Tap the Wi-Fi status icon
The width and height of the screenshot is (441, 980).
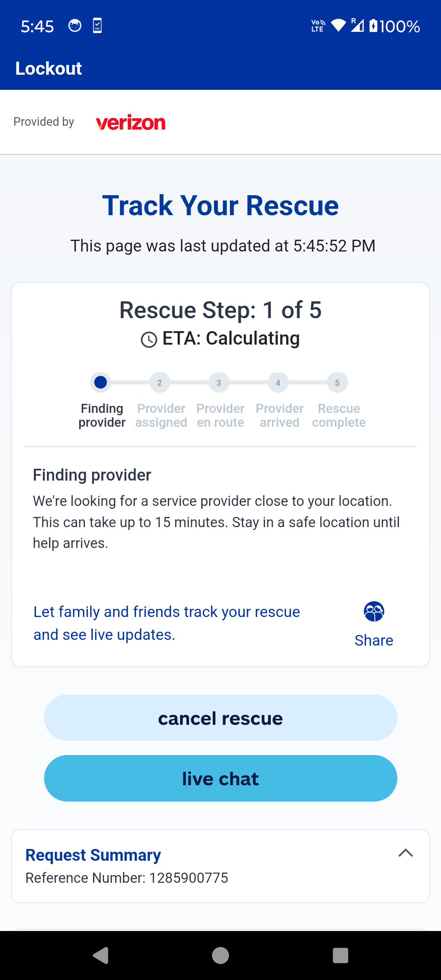[x=338, y=25]
